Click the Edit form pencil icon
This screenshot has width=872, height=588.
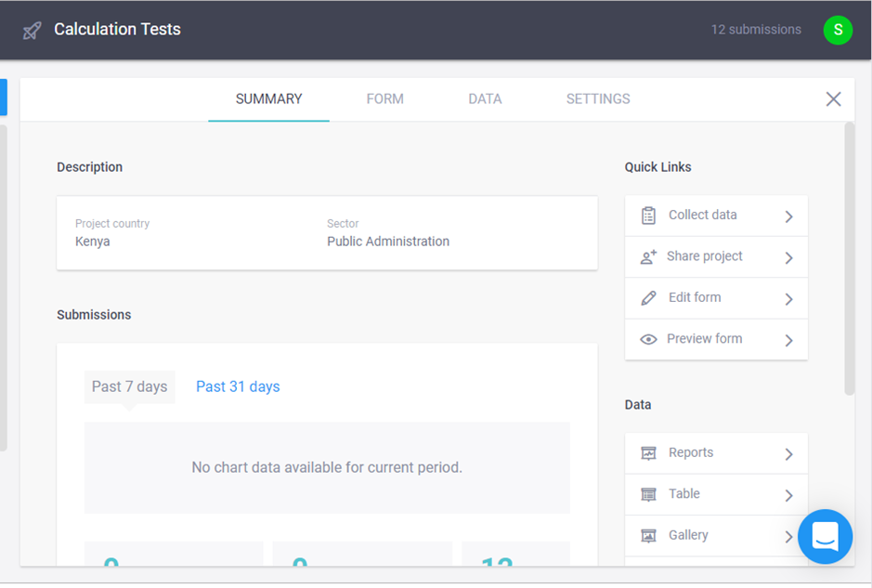(648, 298)
